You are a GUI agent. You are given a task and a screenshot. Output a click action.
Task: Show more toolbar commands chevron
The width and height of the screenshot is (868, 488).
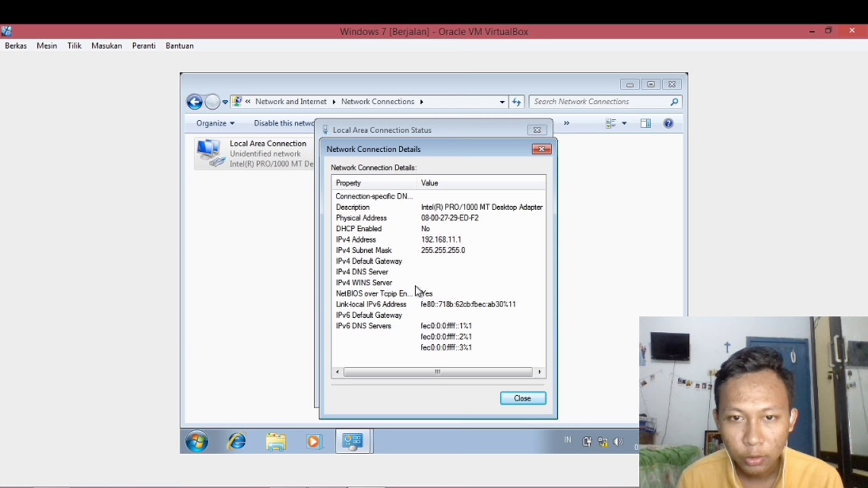click(x=566, y=123)
